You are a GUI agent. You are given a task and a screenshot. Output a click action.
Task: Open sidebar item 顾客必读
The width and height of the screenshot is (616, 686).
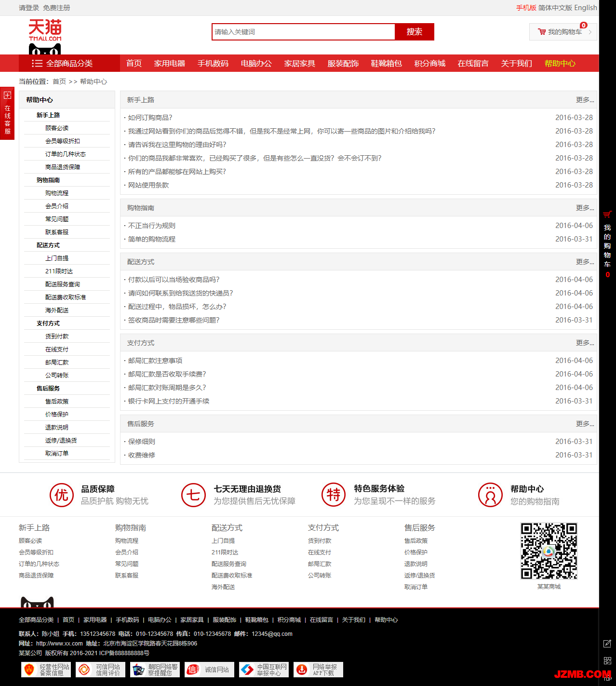[x=57, y=128]
